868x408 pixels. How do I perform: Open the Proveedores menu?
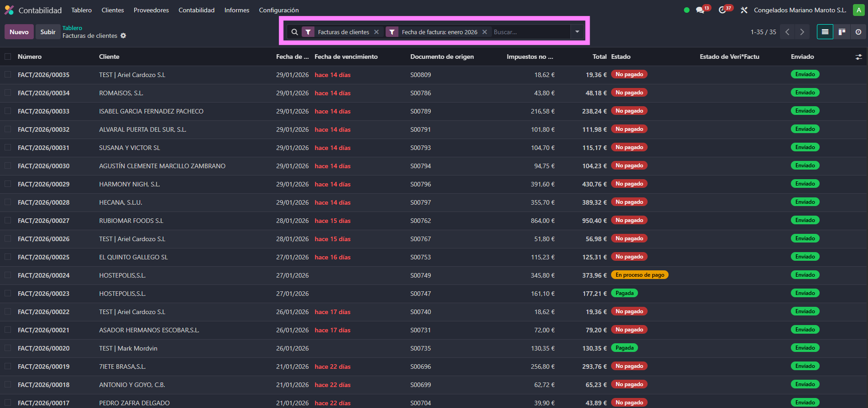tap(151, 10)
